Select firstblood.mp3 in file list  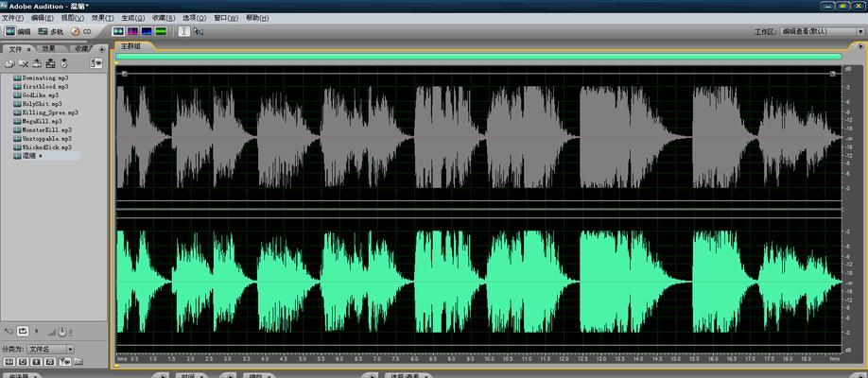coord(41,87)
